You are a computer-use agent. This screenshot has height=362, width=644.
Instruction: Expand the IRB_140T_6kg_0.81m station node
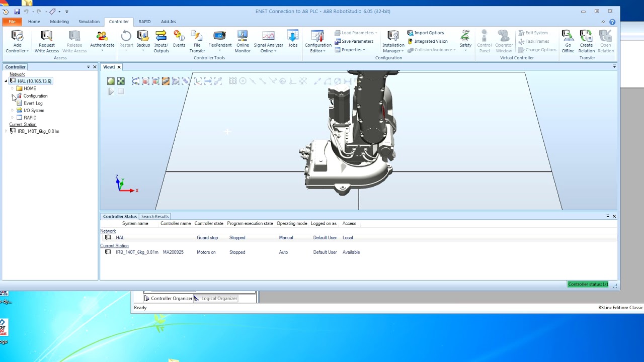6,131
